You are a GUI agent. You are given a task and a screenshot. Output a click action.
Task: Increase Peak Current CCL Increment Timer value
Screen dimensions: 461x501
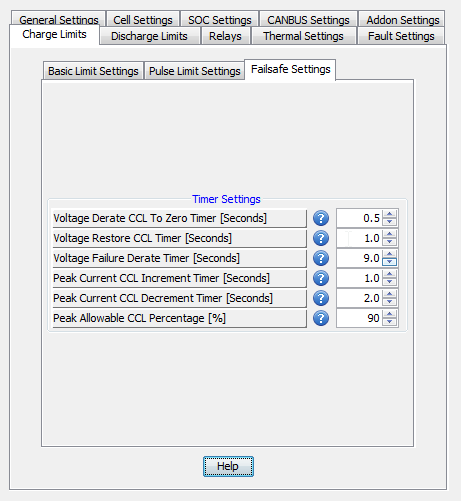pyautogui.click(x=389, y=274)
